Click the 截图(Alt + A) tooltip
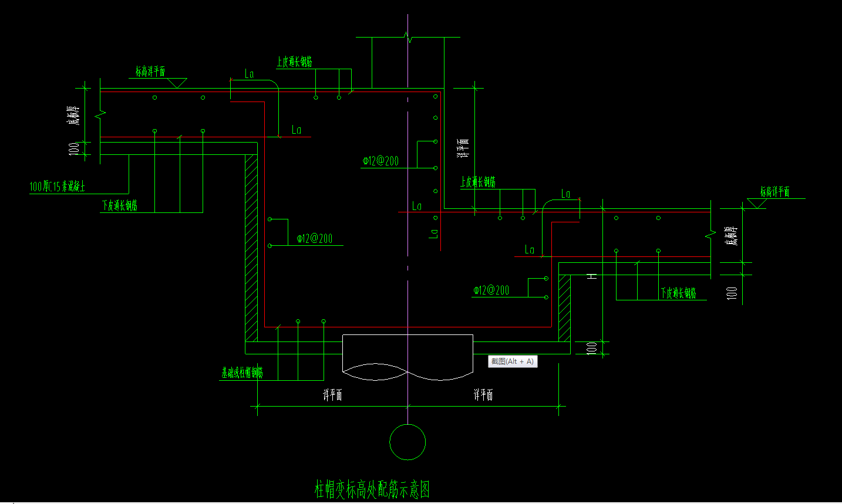The height and width of the screenshot is (504, 842). coord(513,361)
